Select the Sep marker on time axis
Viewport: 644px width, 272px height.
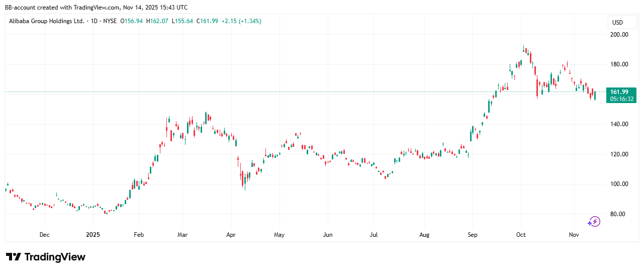point(472,235)
